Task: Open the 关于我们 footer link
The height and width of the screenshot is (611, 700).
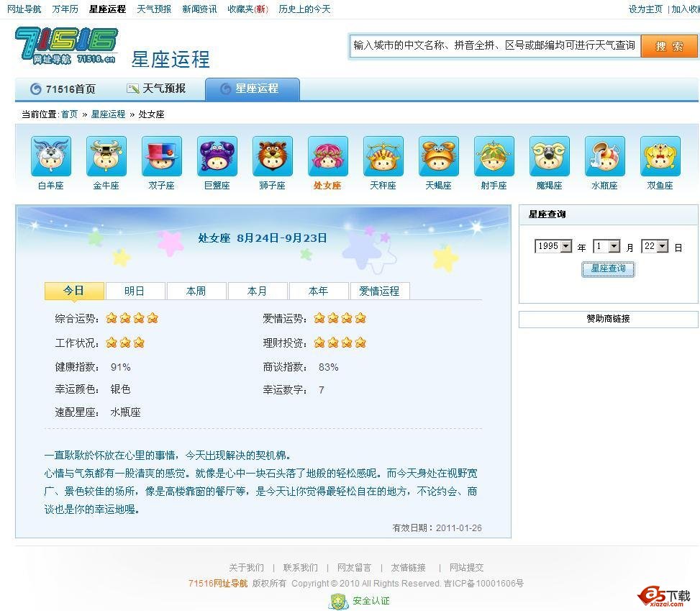Action: 246,568
